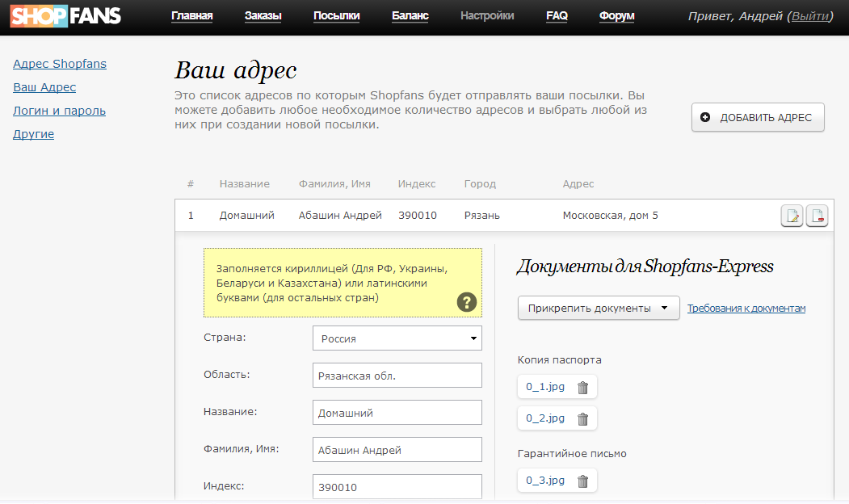Click the Shopfans logo
The image size is (849, 504).
pos(63,15)
